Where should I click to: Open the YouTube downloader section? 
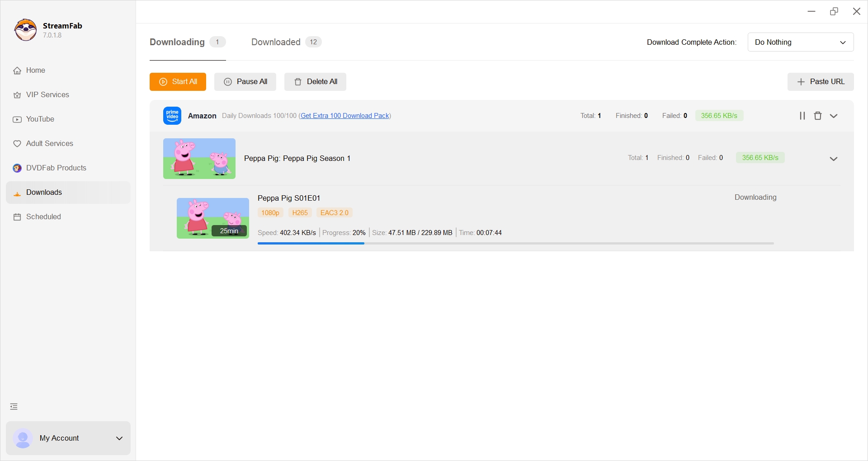coord(40,119)
